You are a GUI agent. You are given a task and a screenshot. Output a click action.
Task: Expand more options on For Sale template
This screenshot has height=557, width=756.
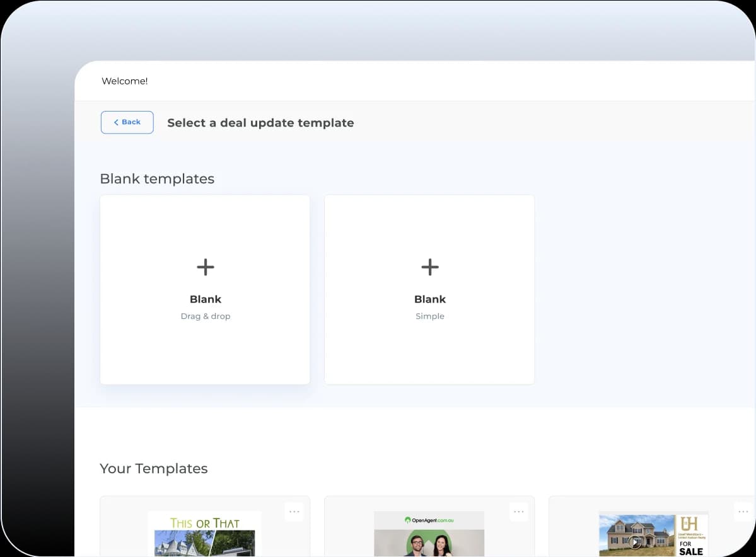tap(743, 512)
